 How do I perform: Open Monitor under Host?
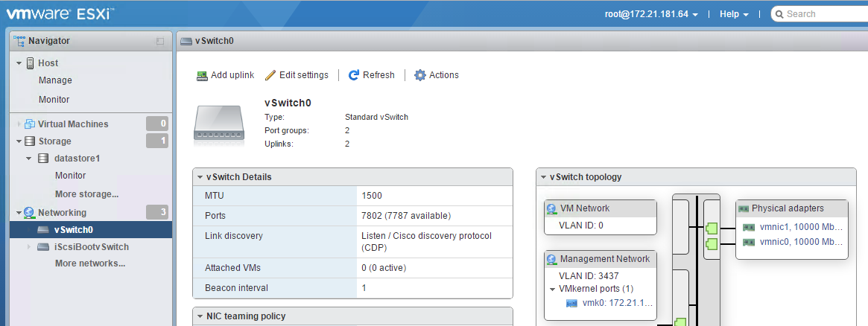tap(54, 100)
